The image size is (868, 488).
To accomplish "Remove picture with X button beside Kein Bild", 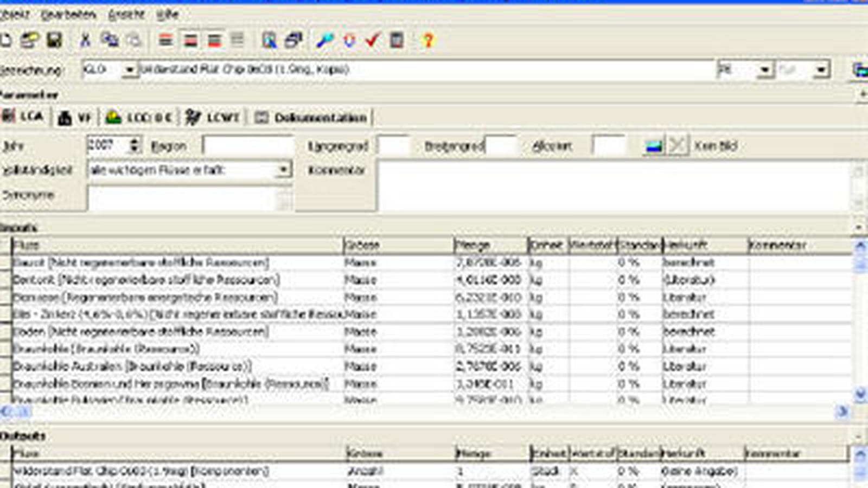I will point(677,146).
